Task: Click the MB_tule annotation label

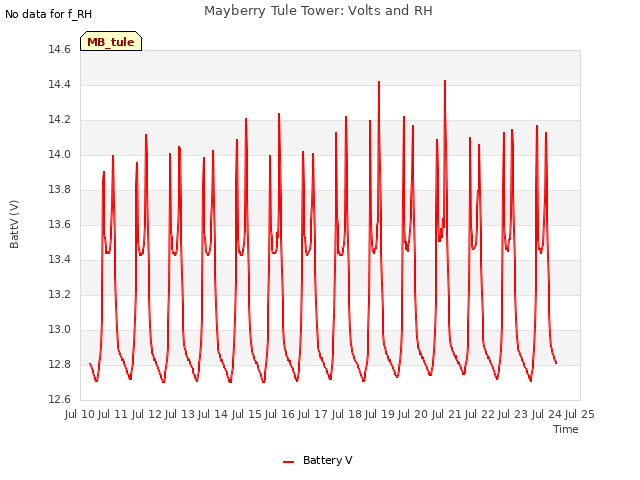Action: click(111, 42)
